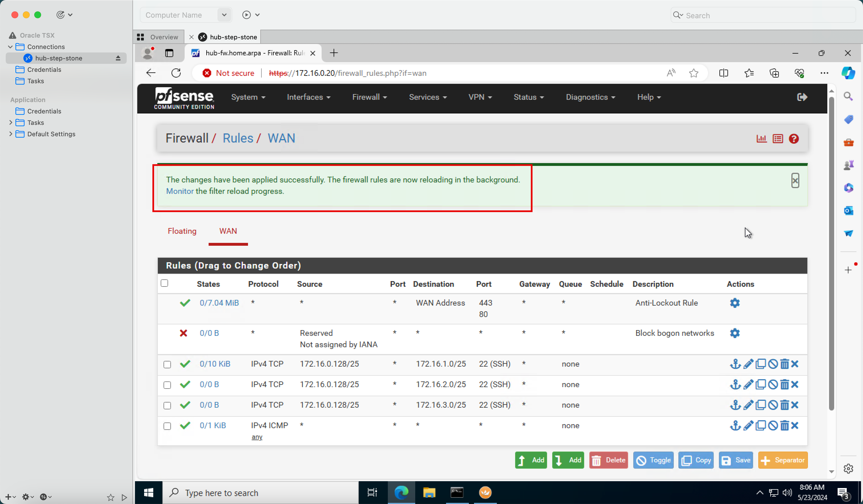Click the table/list view icon top right

click(778, 139)
